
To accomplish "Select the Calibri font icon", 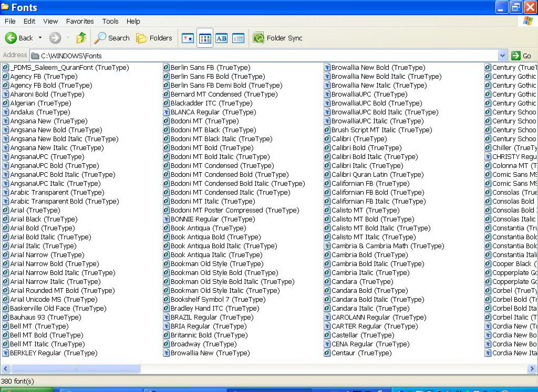I will (x=327, y=139).
